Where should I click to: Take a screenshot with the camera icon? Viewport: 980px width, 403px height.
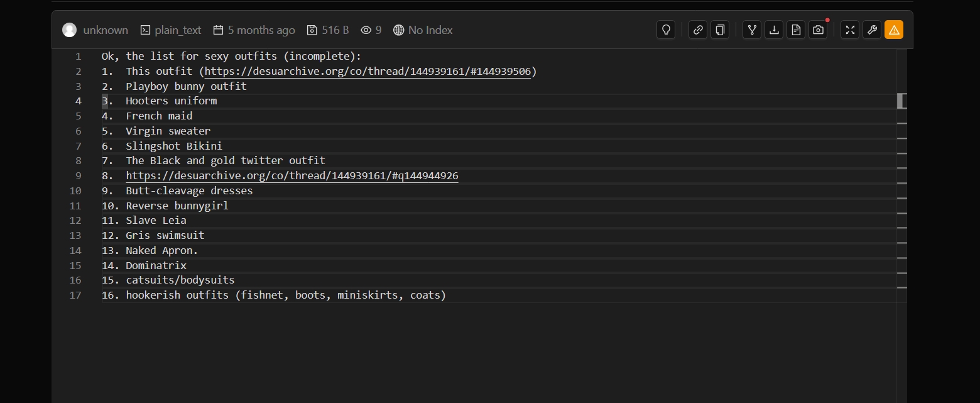[x=818, y=30]
